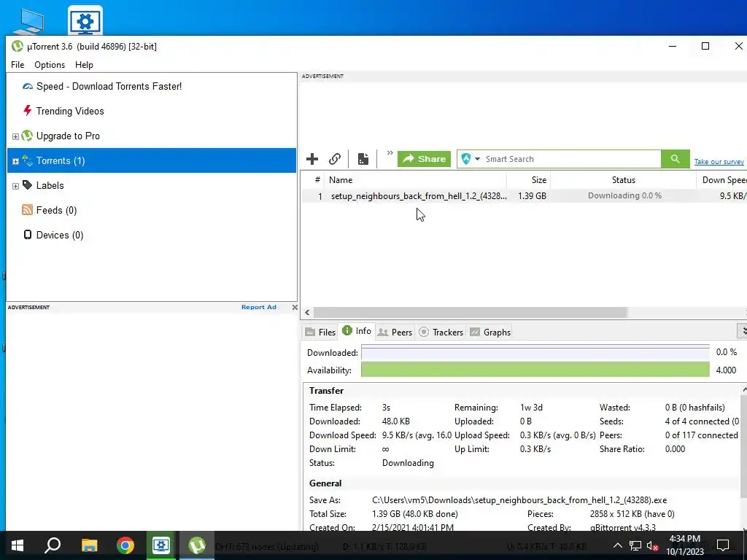Open Windows taskbar search
Image resolution: width=747 pixels, height=560 pixels.
tap(53, 545)
